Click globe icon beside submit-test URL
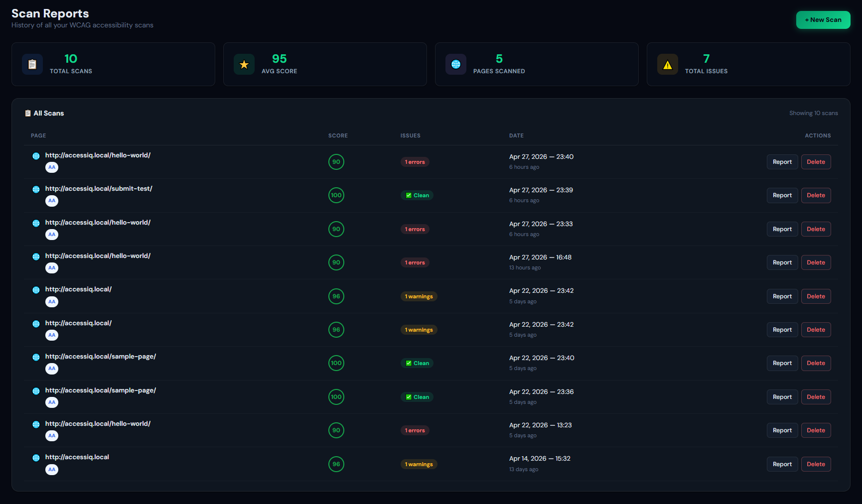This screenshot has width=862, height=504. 36,189
